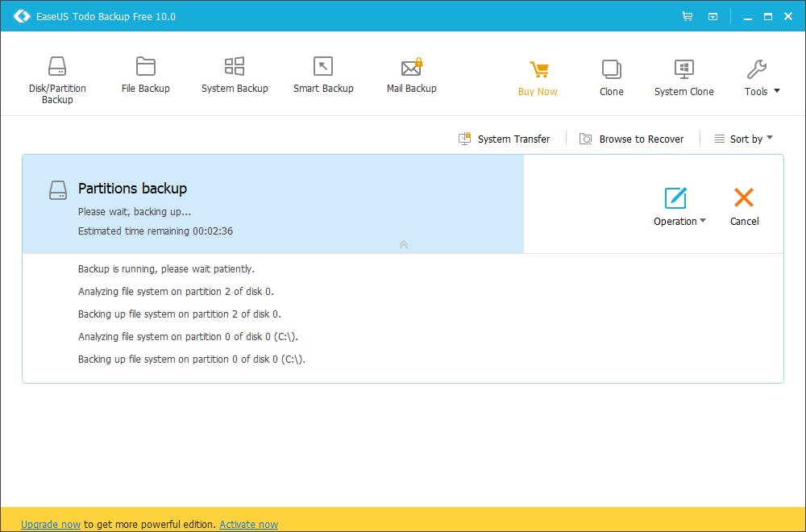Expand the Sort by dropdown
806x532 pixels.
743,139
